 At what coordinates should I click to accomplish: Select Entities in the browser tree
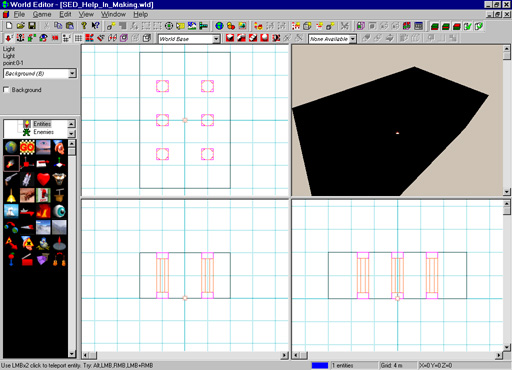click(42, 124)
